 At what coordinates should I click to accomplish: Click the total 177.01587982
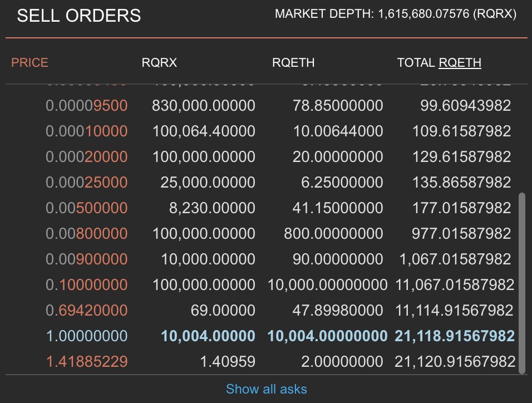click(x=462, y=208)
